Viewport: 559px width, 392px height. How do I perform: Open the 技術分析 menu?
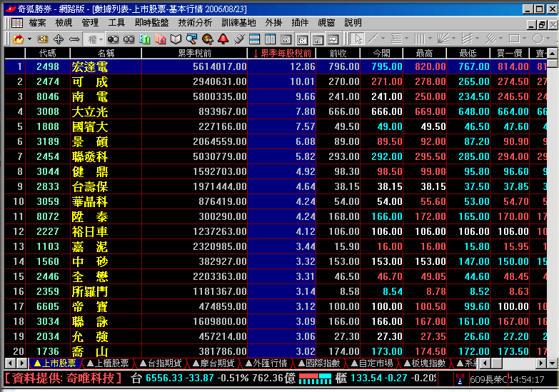coord(195,23)
